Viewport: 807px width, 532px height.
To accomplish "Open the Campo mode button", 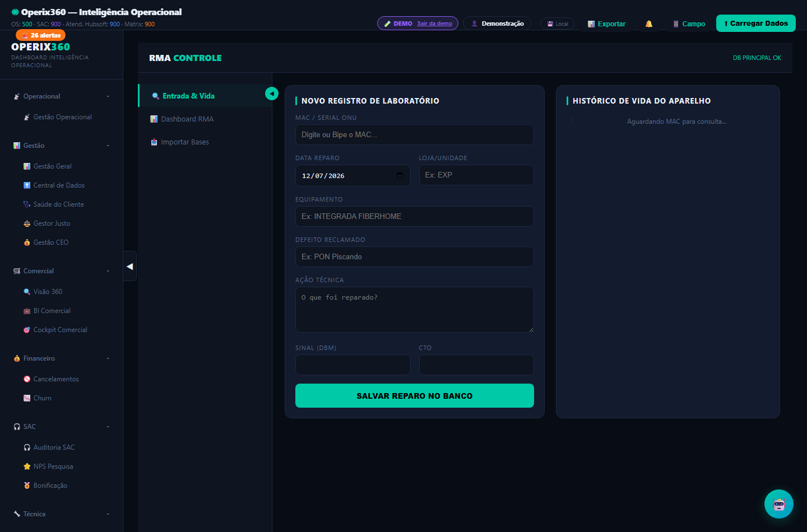I will point(689,24).
